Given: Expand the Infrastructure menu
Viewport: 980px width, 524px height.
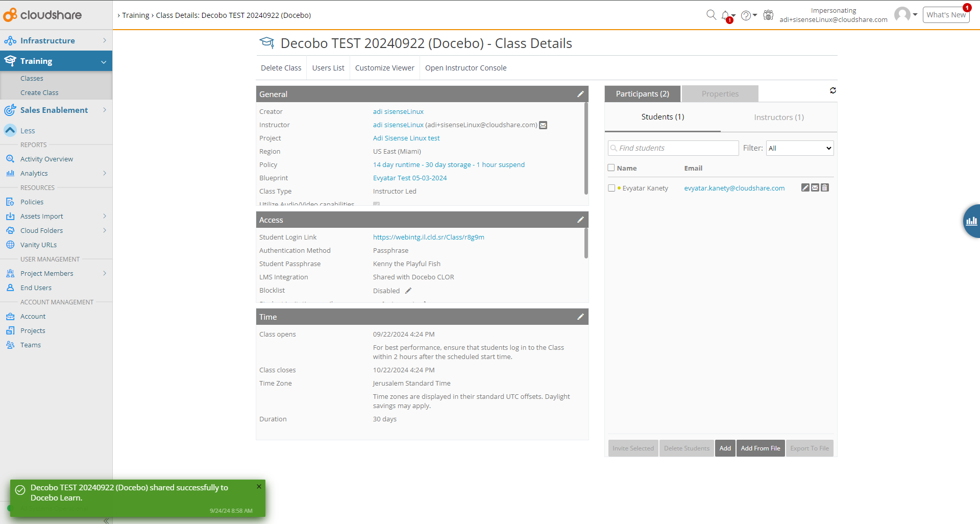Looking at the screenshot, I should coord(56,40).
